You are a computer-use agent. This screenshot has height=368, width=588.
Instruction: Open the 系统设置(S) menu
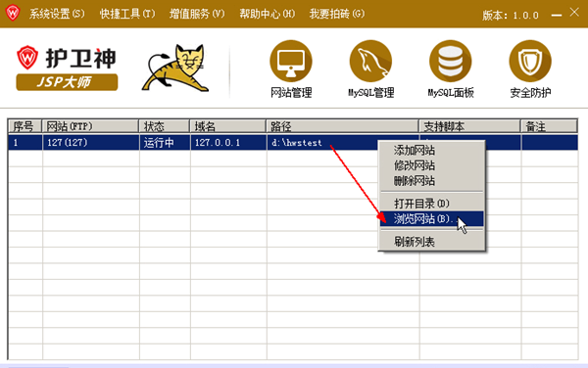(x=57, y=14)
